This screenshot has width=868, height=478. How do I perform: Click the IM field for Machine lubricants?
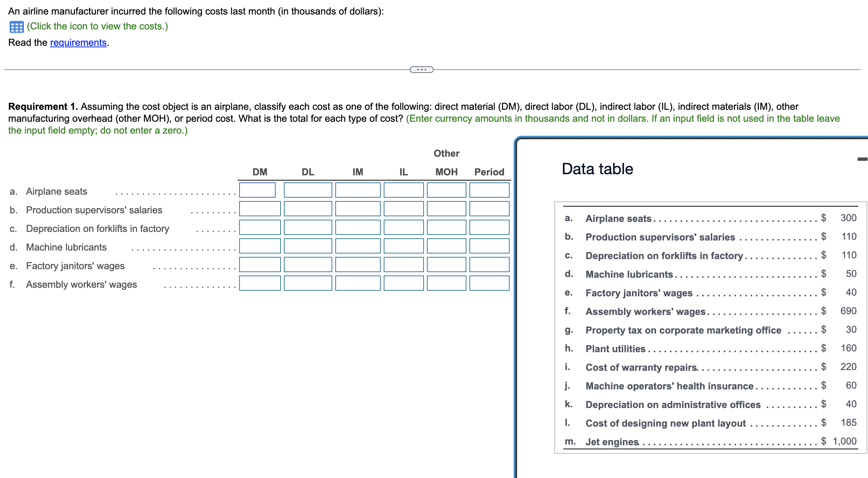(x=358, y=246)
